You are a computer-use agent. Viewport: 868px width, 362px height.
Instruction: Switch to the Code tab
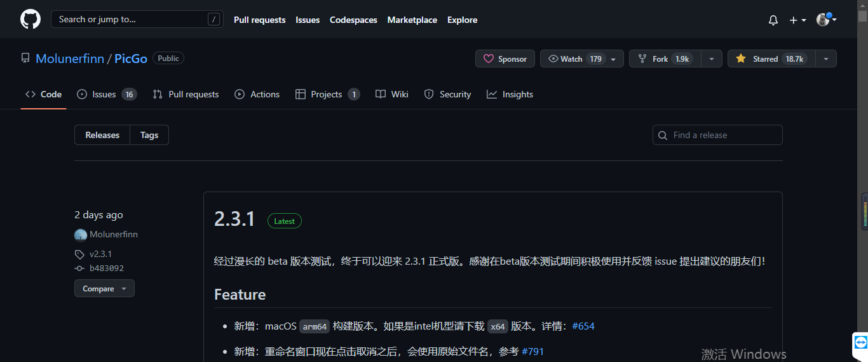(x=43, y=94)
